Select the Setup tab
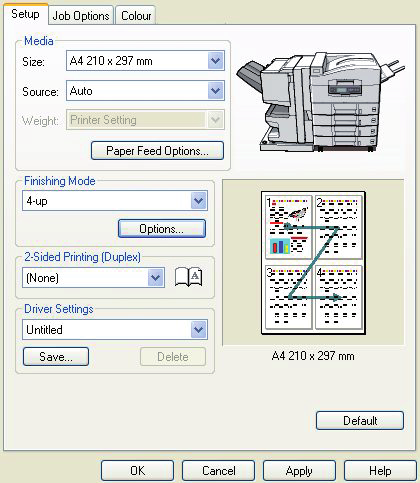Image resolution: width=420 pixels, height=483 pixels. (25, 14)
